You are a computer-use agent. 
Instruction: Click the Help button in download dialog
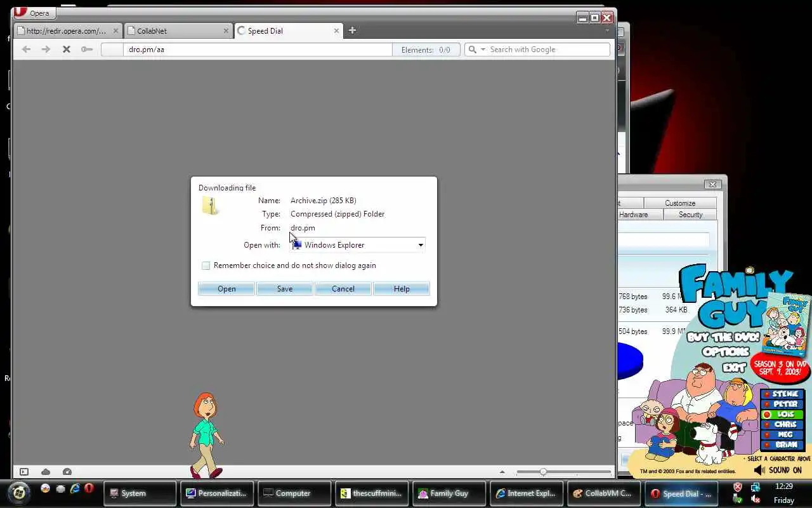pyautogui.click(x=402, y=289)
